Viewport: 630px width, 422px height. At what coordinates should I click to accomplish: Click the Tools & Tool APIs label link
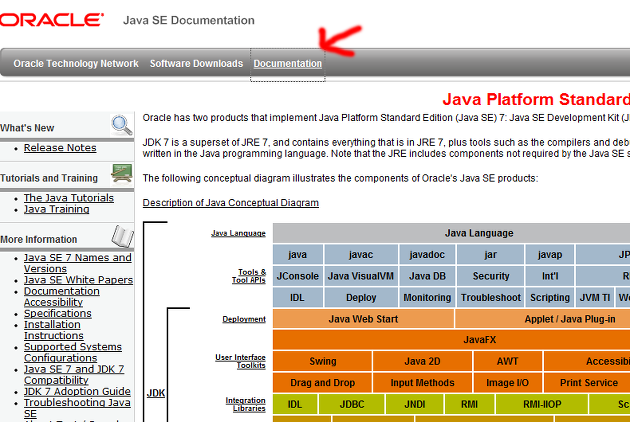[249, 276]
